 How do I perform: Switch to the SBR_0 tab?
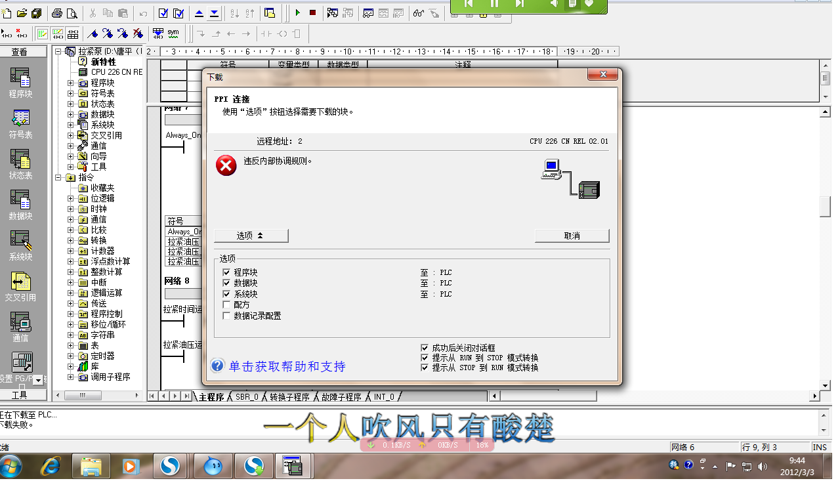click(x=247, y=397)
